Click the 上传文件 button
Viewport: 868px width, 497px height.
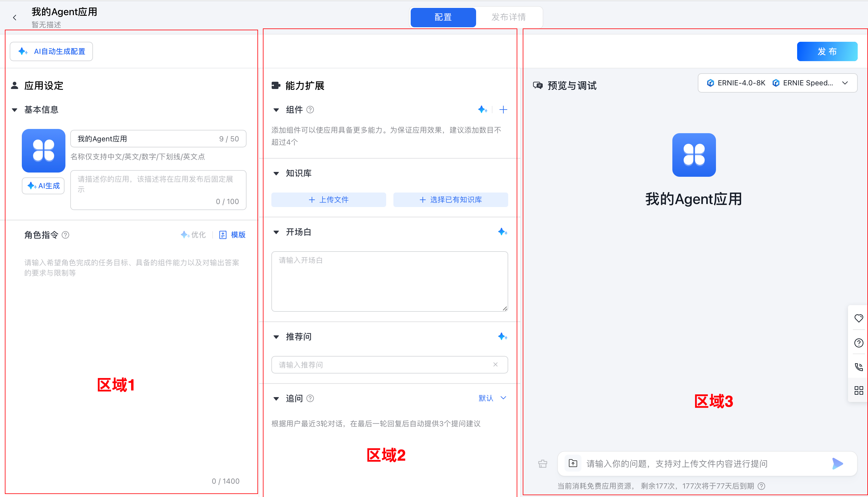tap(329, 200)
